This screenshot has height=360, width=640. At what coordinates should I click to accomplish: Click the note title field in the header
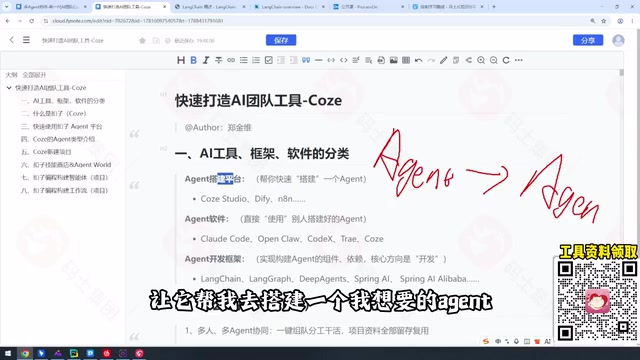tap(73, 40)
